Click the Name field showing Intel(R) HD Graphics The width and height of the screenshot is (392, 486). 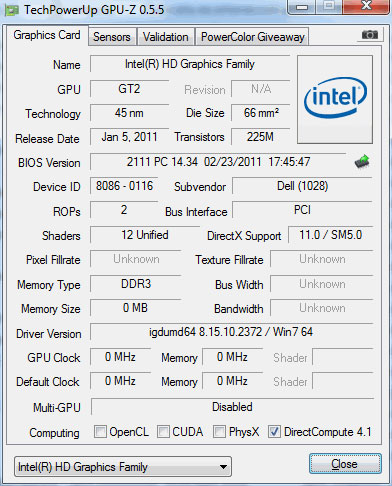pos(190,64)
